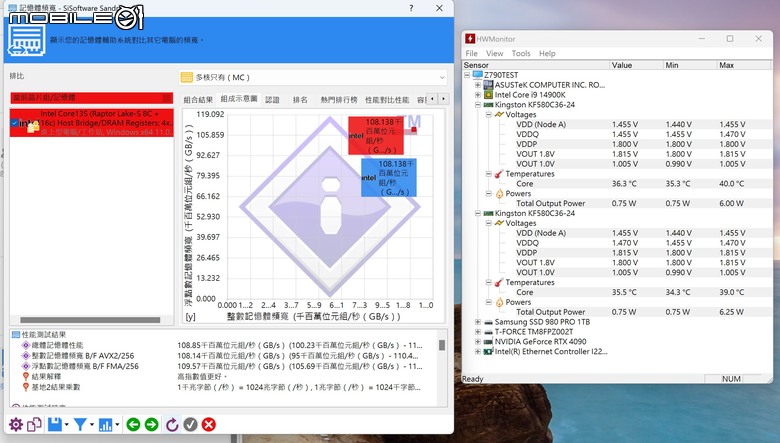780x443 pixels.
Task: Open the View menu in HWMonitor
Action: [494, 53]
